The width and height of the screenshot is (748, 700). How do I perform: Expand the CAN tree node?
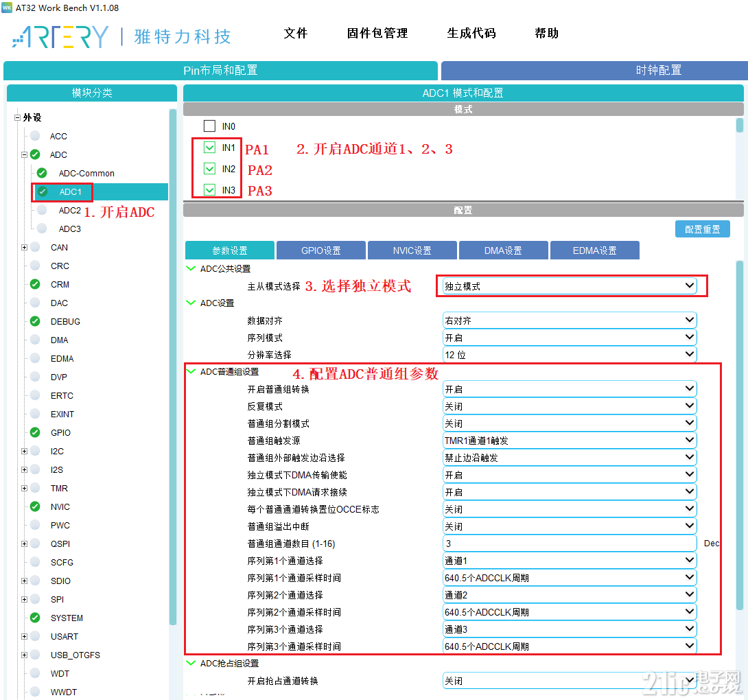(x=24, y=247)
